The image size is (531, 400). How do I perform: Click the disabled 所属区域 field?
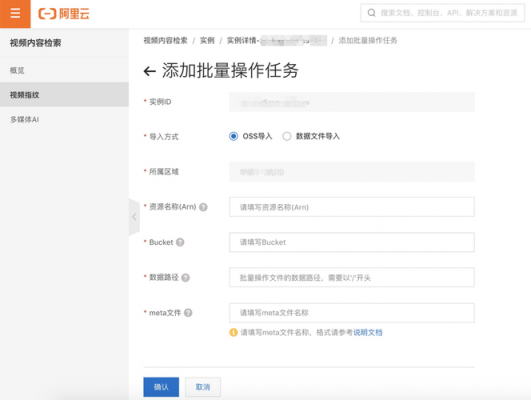tap(352, 172)
